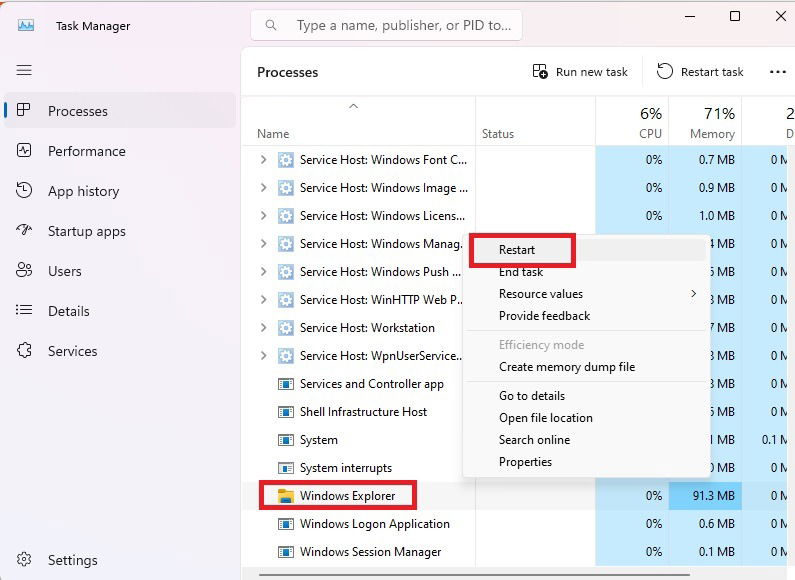The height and width of the screenshot is (580, 795).
Task: Click the Users sidebar icon
Action: coord(24,270)
